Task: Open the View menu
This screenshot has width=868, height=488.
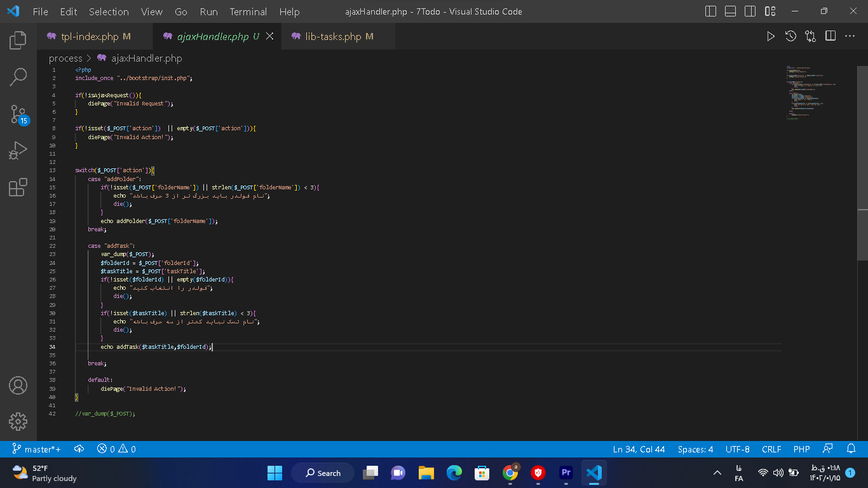Action: [x=152, y=11]
